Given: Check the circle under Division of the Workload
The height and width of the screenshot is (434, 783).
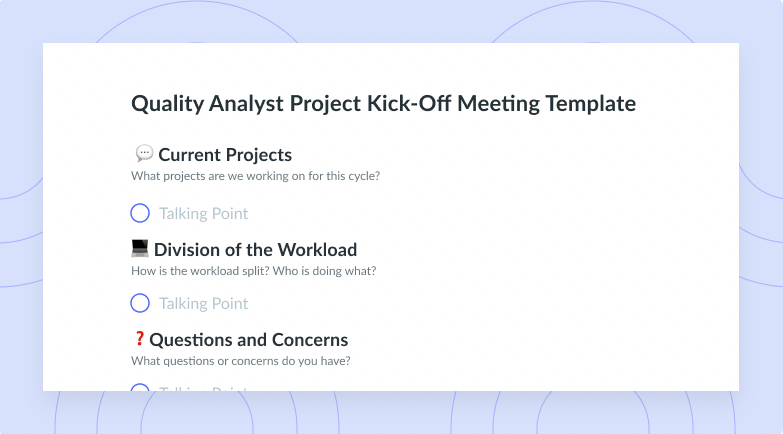Looking at the screenshot, I should (140, 303).
